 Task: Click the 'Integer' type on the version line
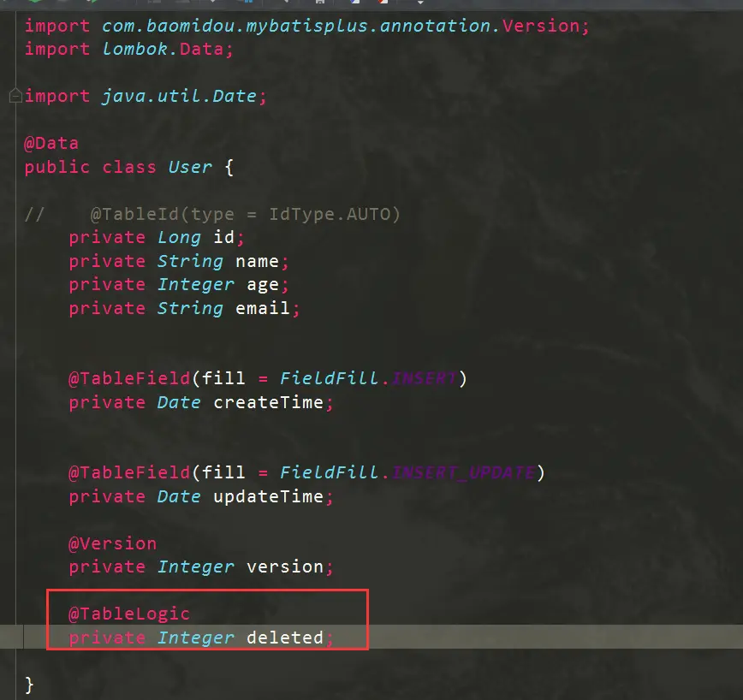point(196,567)
